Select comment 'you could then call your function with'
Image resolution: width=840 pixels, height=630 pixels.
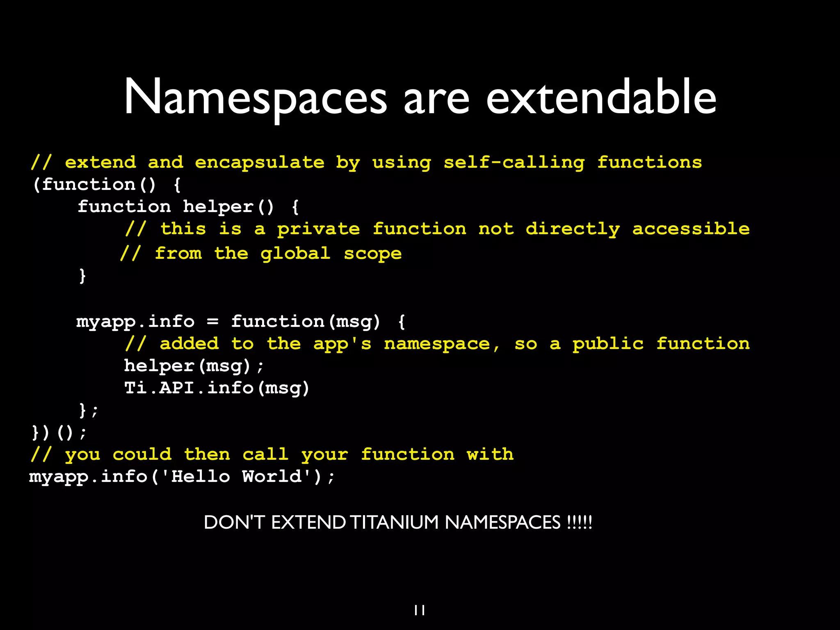[272, 454]
